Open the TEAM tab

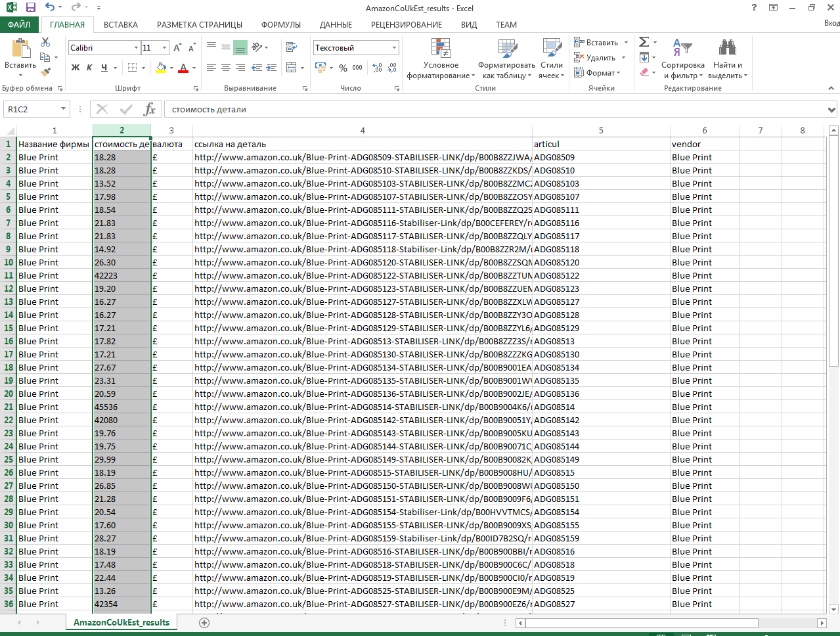(x=506, y=24)
